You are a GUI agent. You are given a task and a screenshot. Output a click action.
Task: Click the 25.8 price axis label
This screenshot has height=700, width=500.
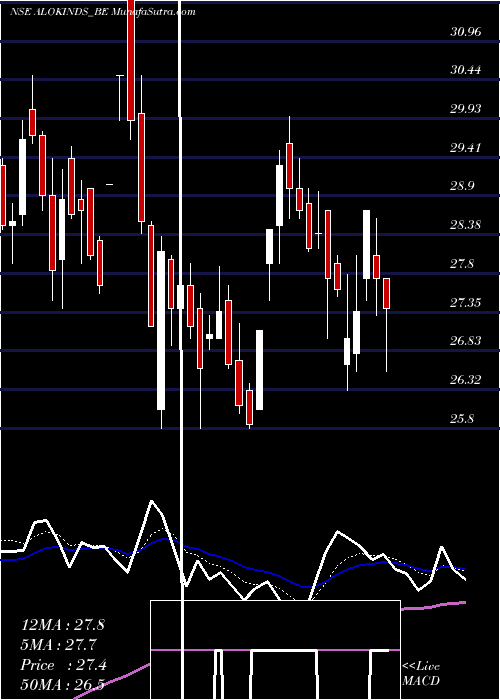click(462, 420)
